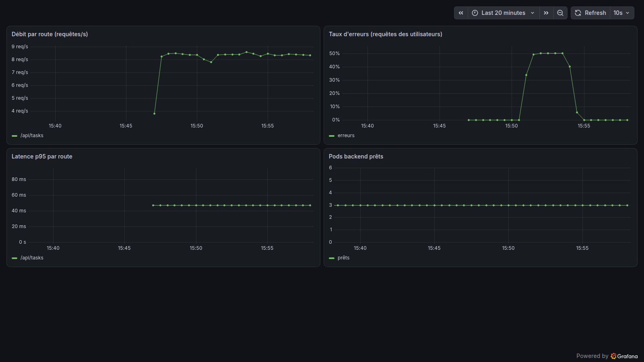Click the 80 ms axis label
The height and width of the screenshot is (362, 644).
click(19, 179)
